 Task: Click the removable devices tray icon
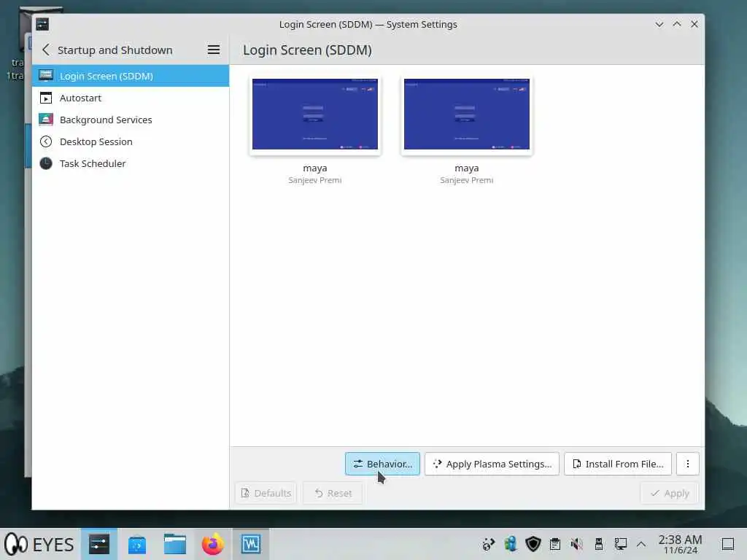coord(599,544)
